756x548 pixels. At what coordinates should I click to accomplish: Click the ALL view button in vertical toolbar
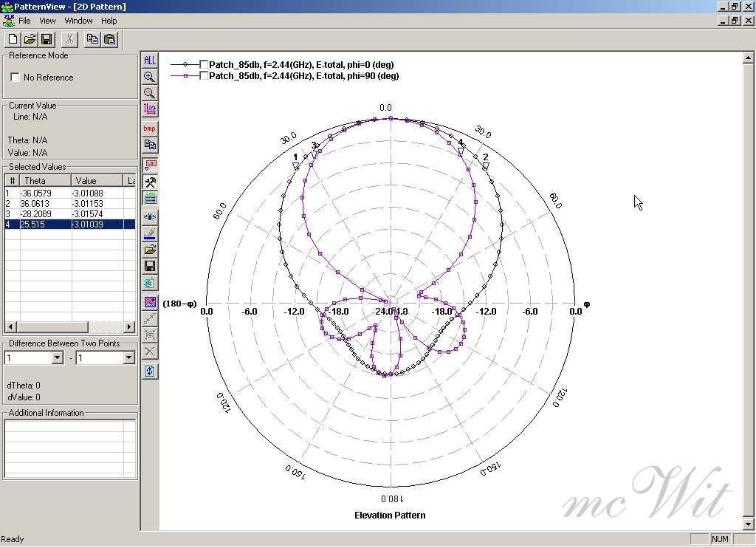tap(150, 61)
